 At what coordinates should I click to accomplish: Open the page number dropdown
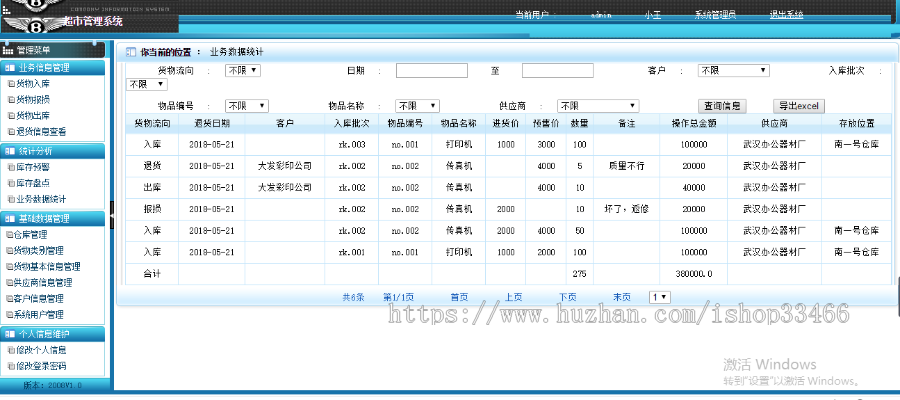pyautogui.click(x=660, y=297)
